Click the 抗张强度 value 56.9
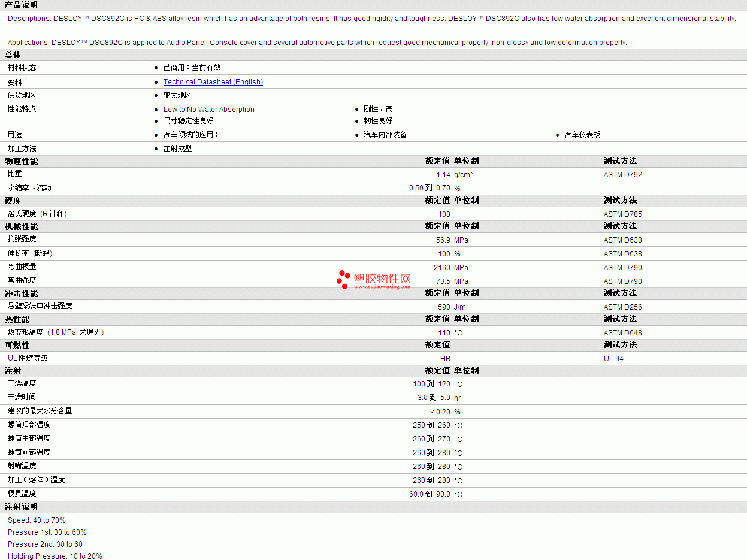 coord(443,240)
